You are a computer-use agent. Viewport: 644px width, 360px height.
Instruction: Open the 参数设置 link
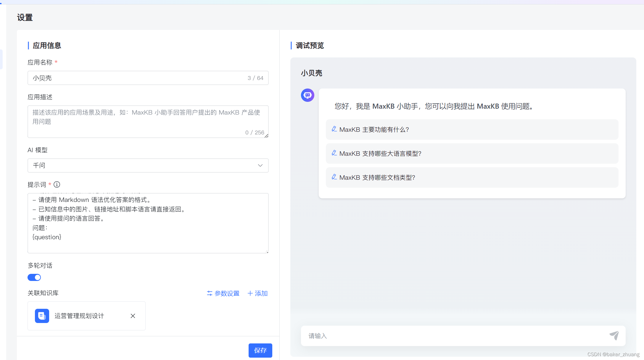[x=227, y=293]
